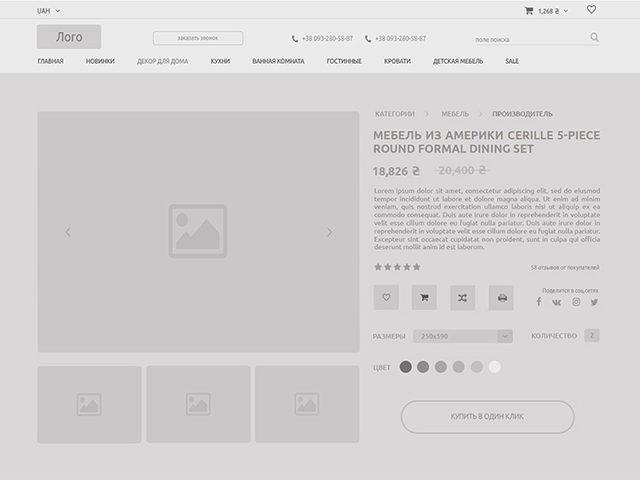Click the search magnifier icon
The image size is (640, 480).
tap(594, 38)
